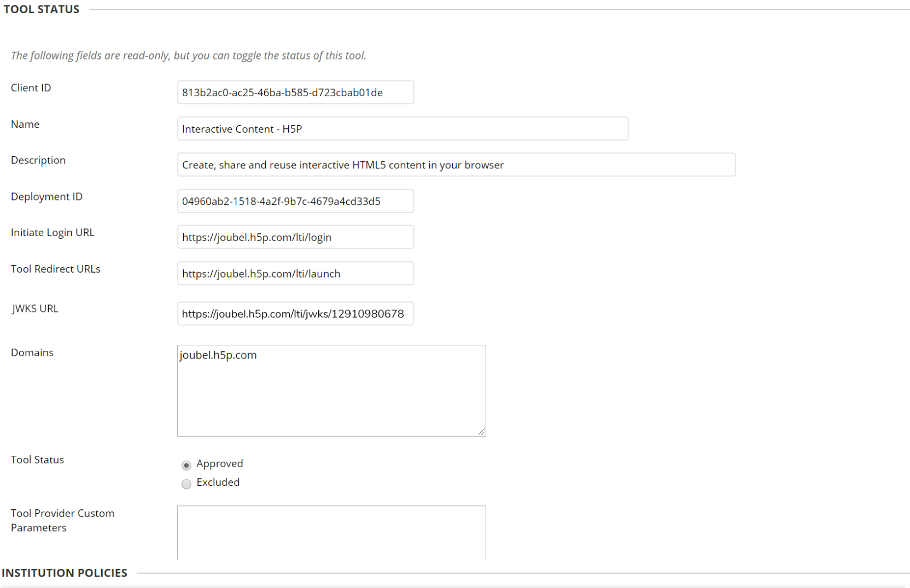Select the Excluded radio button

186,484
